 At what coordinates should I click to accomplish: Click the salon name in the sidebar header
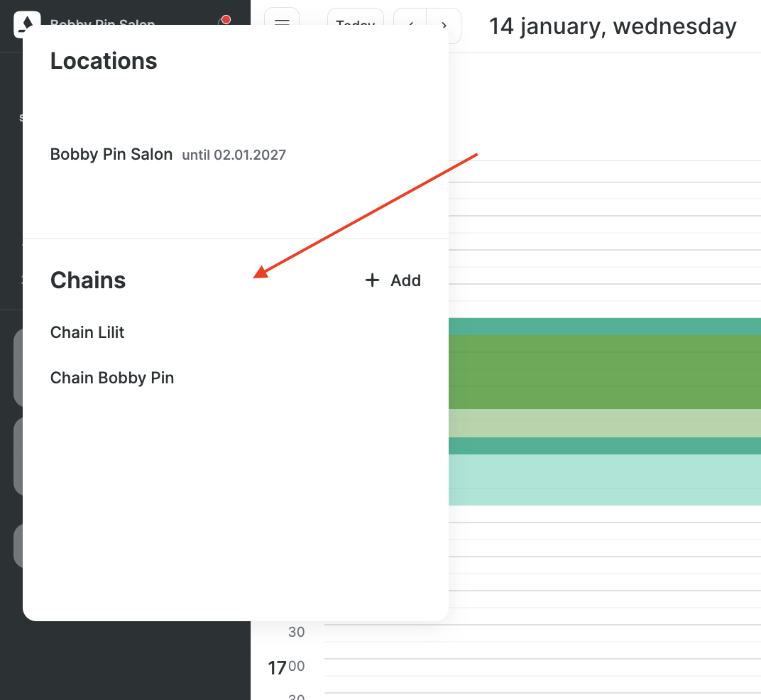tap(103, 25)
